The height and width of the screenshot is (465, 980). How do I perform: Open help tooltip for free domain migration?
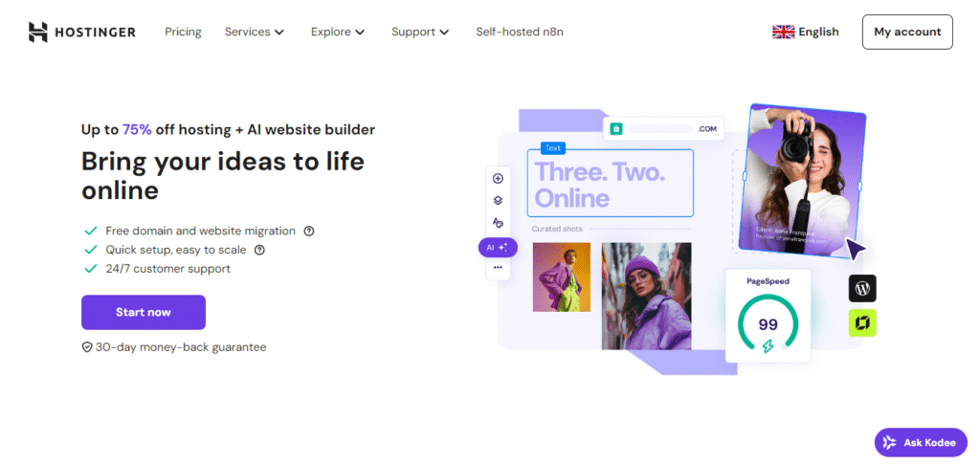coord(309,232)
